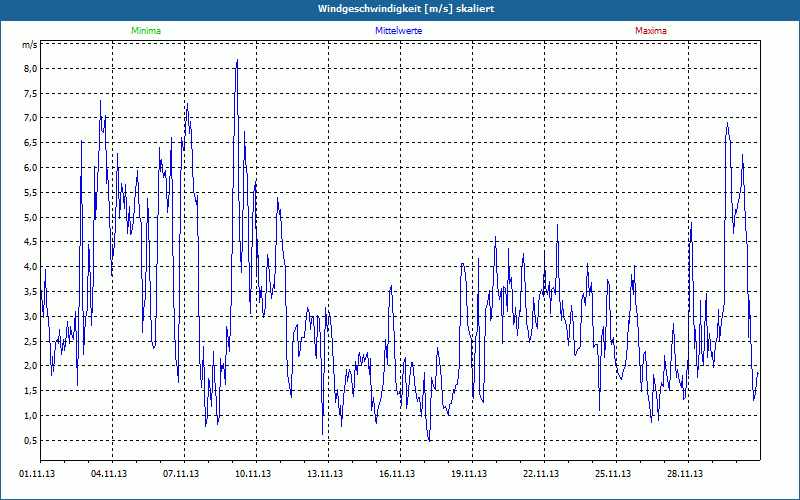Screen dimensions: 800x500
Task: Click the Mittelwerte legend label
Action: (398, 31)
